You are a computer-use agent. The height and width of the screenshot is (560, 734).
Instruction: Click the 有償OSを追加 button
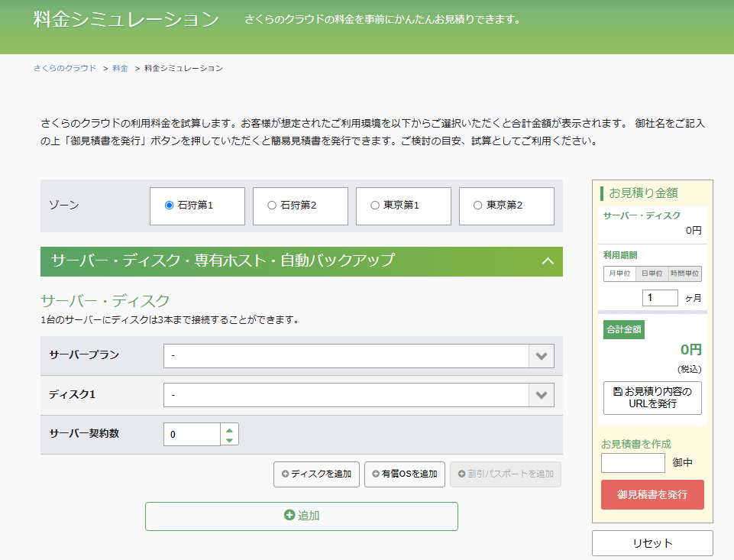click(404, 474)
